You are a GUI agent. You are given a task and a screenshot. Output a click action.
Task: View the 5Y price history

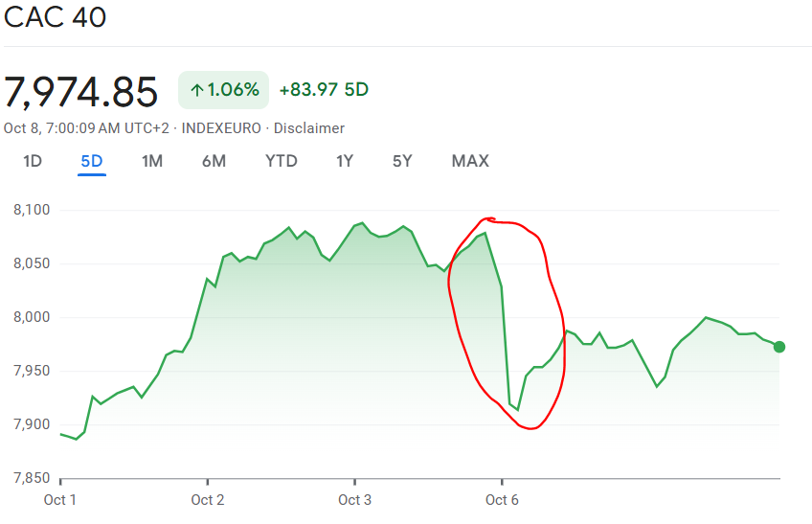tap(402, 161)
